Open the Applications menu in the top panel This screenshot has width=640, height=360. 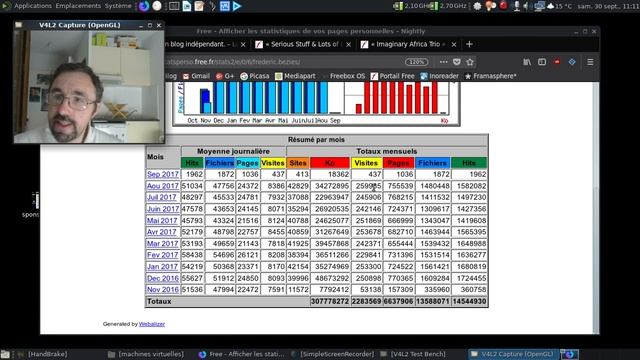[32, 6]
